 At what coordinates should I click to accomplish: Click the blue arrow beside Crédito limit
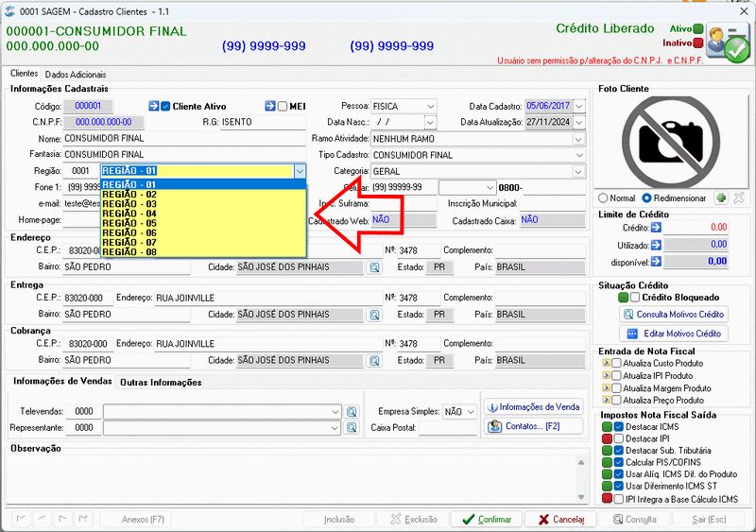[x=656, y=227]
